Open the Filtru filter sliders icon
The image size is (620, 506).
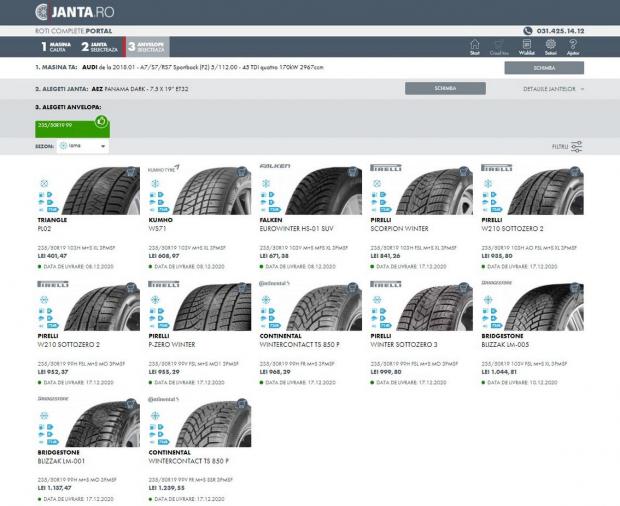point(577,146)
